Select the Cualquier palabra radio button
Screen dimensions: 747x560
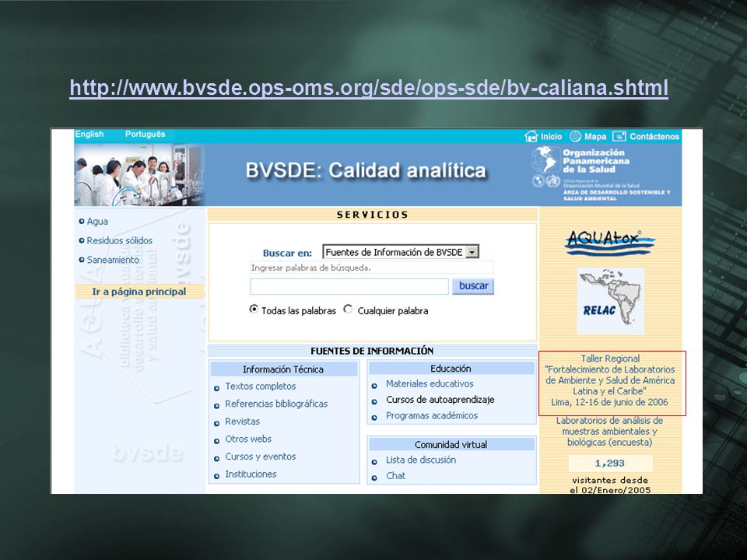[349, 309]
